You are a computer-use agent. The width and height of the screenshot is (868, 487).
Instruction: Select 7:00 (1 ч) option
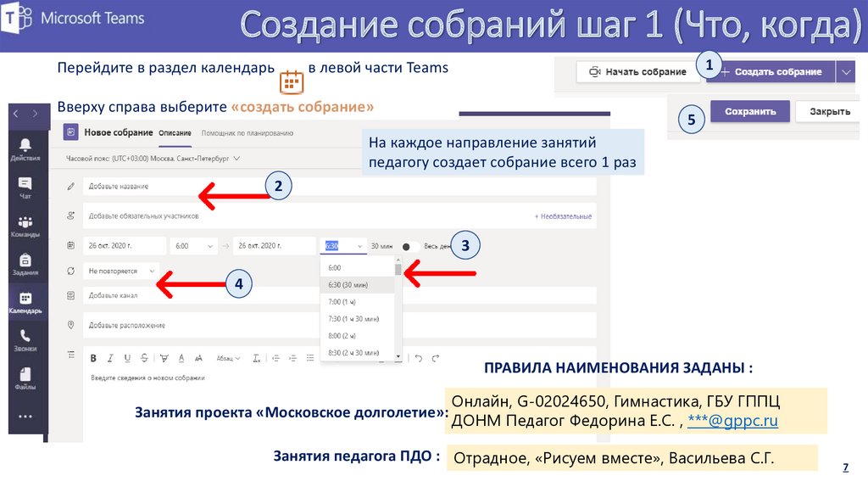[x=357, y=302]
